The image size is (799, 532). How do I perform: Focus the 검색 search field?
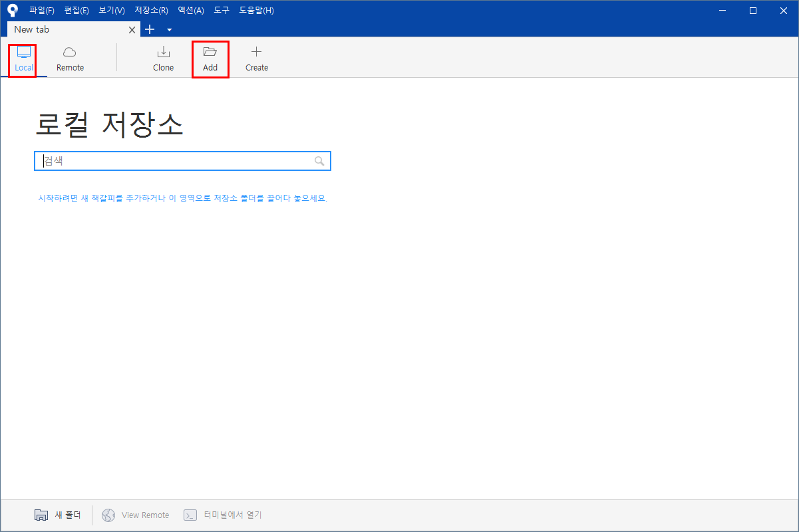coord(182,161)
